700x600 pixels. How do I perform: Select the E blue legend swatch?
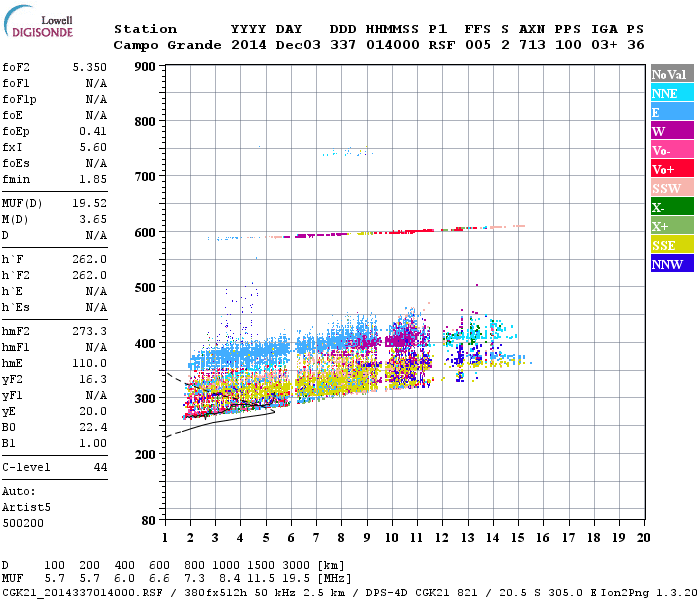point(672,112)
